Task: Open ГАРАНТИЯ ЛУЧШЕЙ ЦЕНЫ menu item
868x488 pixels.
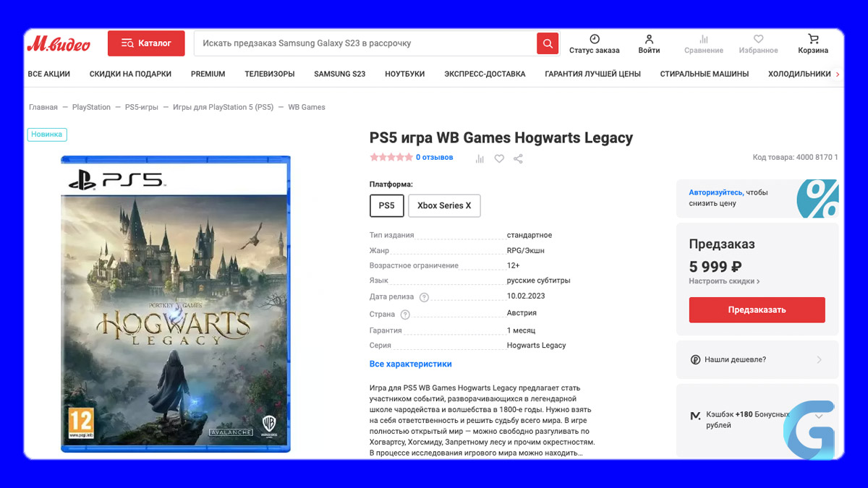Action: (593, 74)
